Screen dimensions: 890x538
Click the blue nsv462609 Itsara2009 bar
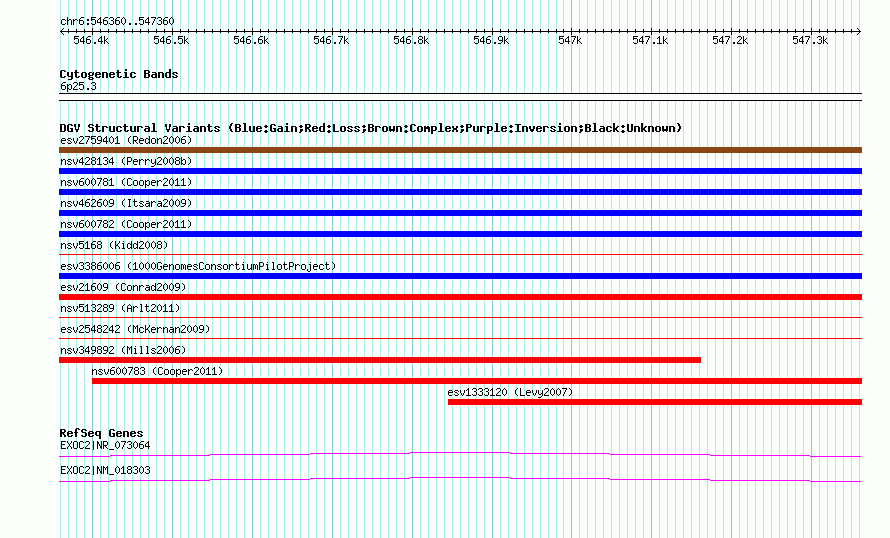[460, 213]
